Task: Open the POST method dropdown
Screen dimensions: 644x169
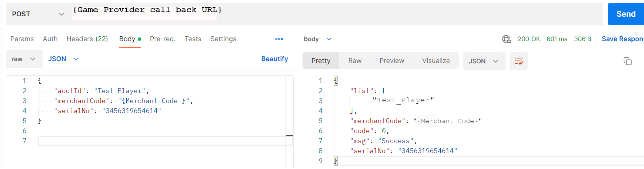Action: (38, 14)
